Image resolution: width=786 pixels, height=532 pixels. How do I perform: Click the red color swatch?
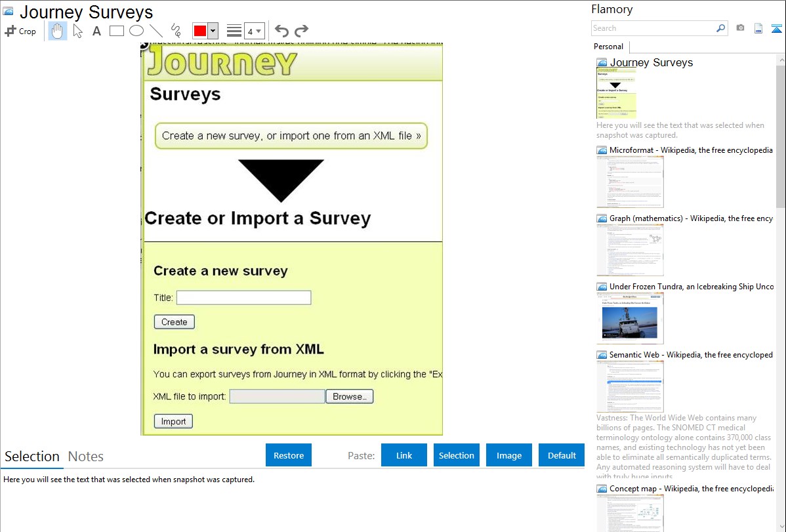coord(200,31)
